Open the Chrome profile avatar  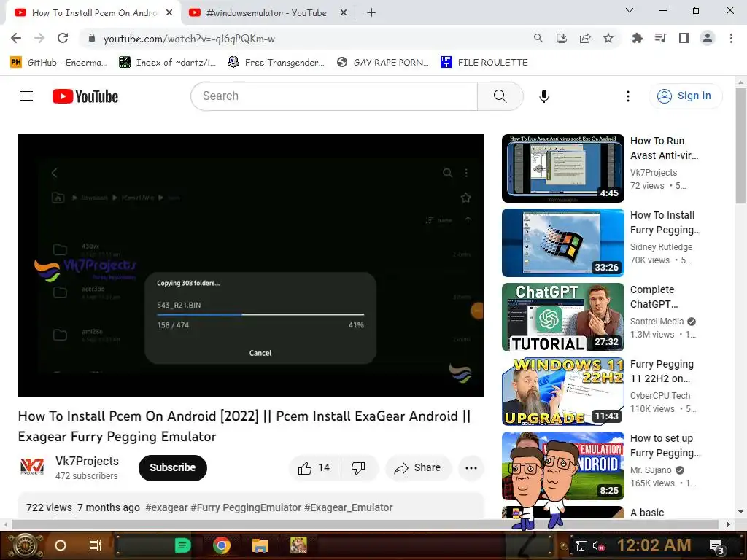708,38
